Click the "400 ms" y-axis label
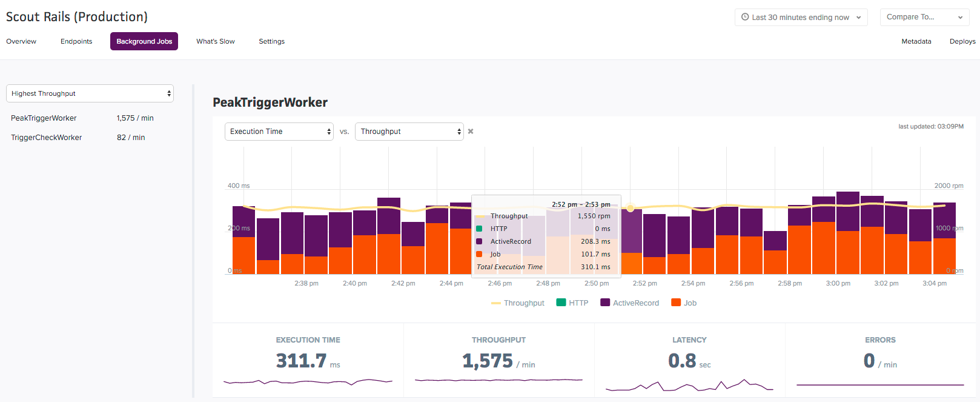Viewport: 980px width, 402px height. (239, 186)
